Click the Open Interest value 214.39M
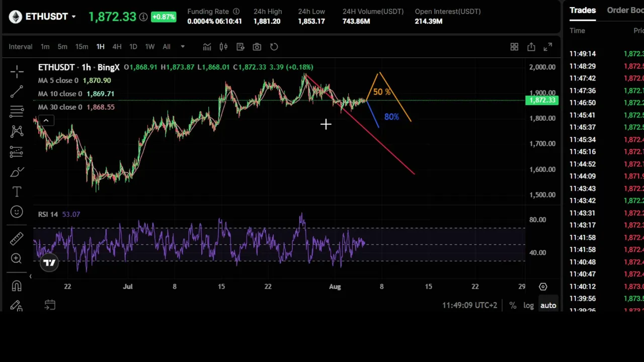The width and height of the screenshot is (644, 362). (429, 21)
